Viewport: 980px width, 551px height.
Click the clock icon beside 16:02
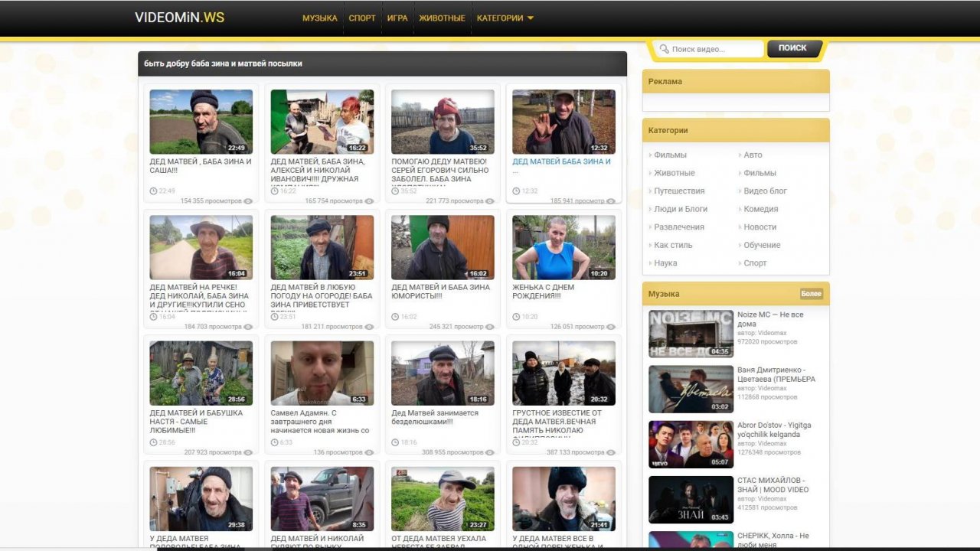pos(396,316)
